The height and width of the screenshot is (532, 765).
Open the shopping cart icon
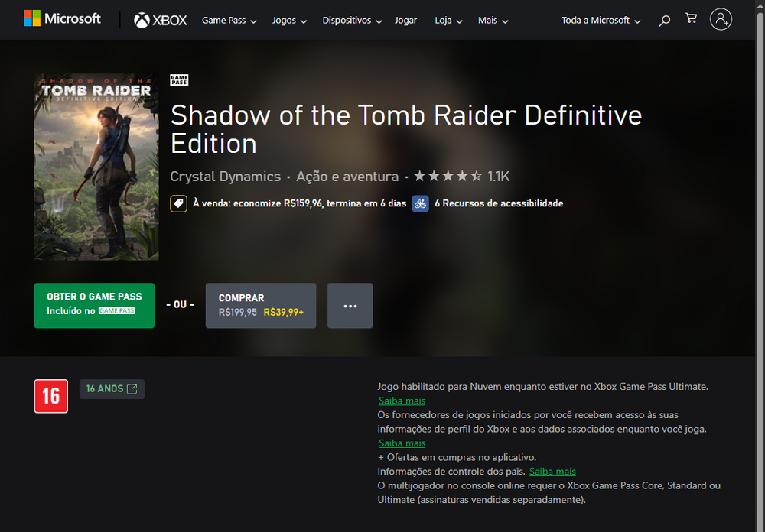click(x=691, y=19)
